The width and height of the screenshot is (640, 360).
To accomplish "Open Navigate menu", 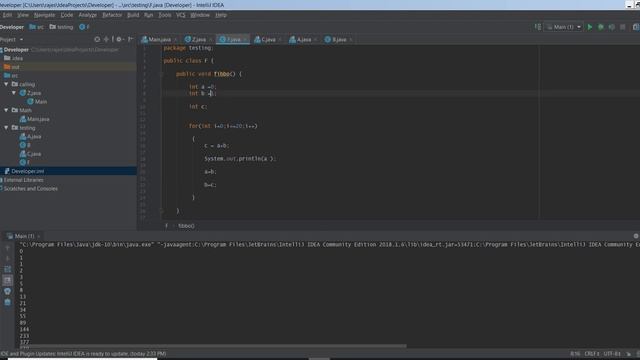I will (44, 15).
